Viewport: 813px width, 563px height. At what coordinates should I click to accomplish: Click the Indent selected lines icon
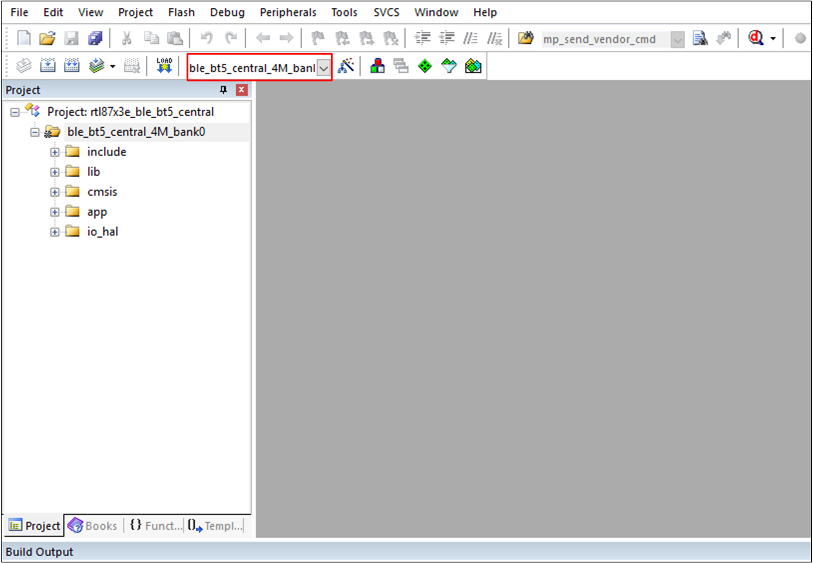[423, 38]
